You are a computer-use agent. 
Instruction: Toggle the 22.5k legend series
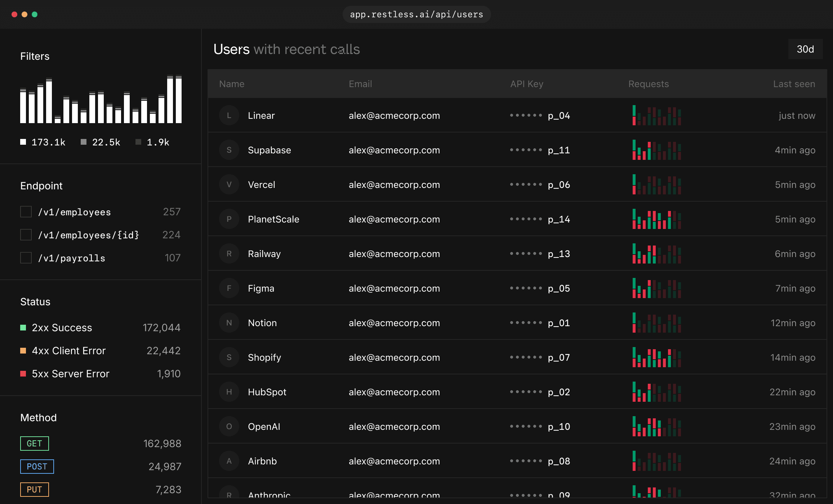pyautogui.click(x=101, y=142)
